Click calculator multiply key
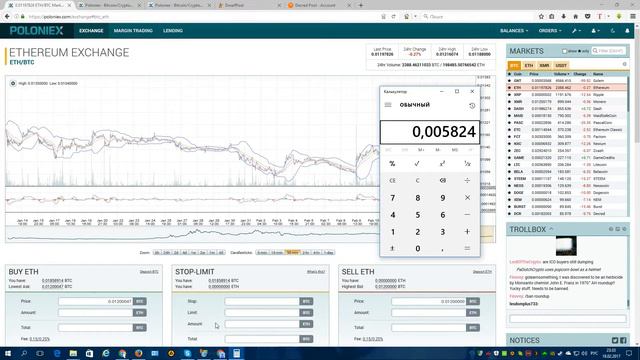The image size is (640, 360). [x=467, y=198]
